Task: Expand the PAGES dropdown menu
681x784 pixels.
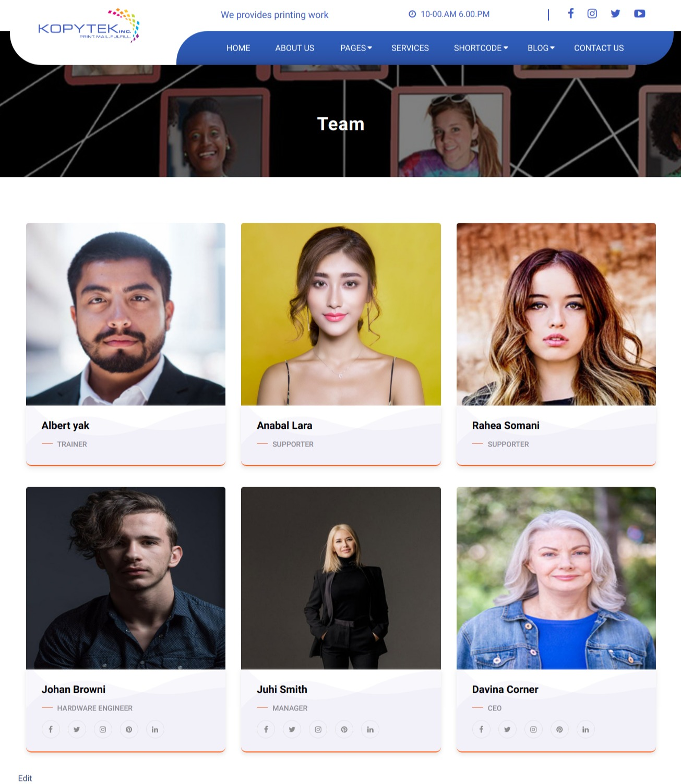Action: point(356,48)
